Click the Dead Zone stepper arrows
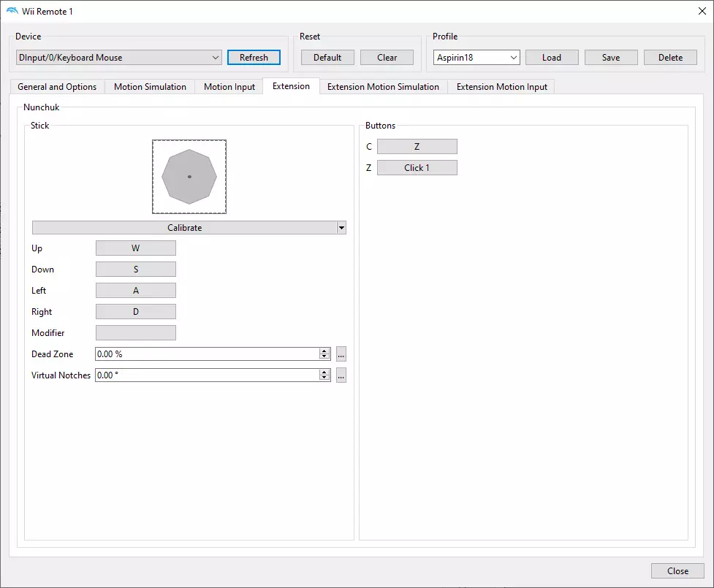Screen dimensions: 714x588 pos(324,354)
